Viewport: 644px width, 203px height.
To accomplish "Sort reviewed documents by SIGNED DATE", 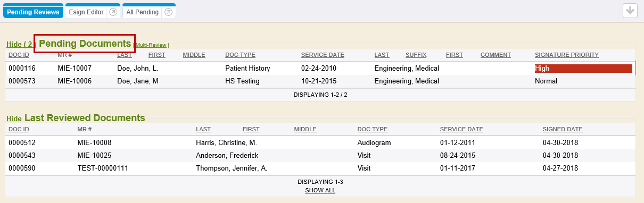I will tap(563, 129).
